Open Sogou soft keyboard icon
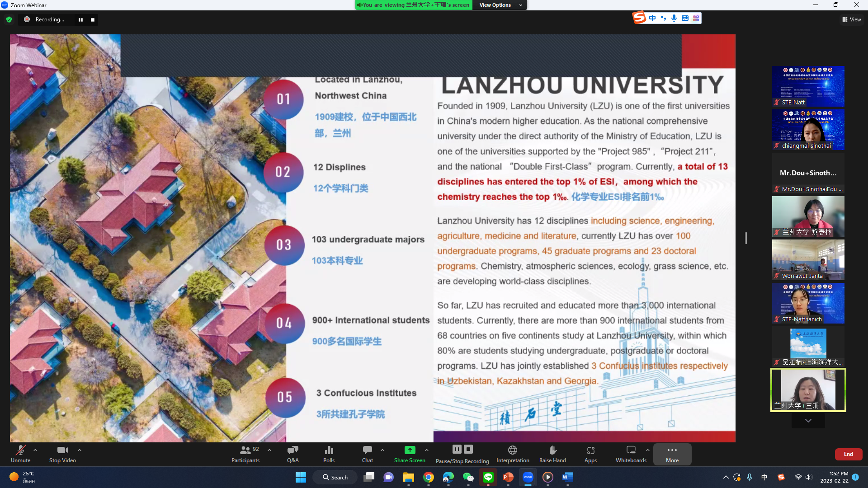 pyautogui.click(x=685, y=18)
